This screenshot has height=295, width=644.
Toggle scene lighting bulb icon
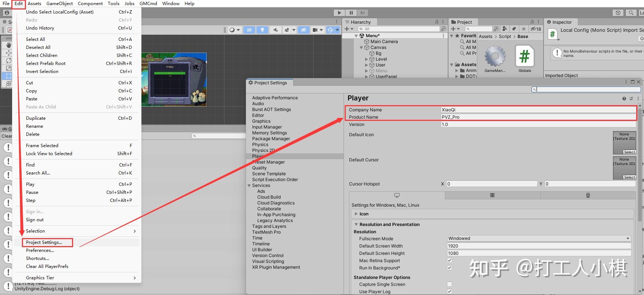pos(262,30)
